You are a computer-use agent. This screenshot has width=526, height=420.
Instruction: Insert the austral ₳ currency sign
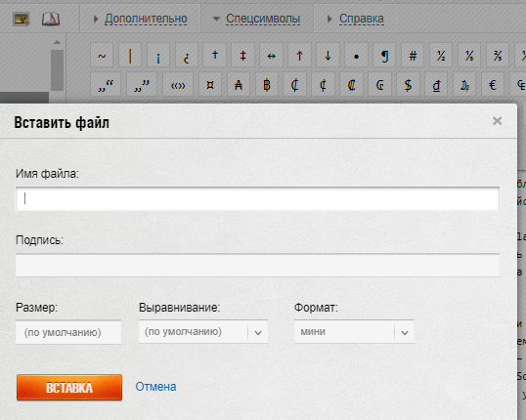click(x=239, y=84)
